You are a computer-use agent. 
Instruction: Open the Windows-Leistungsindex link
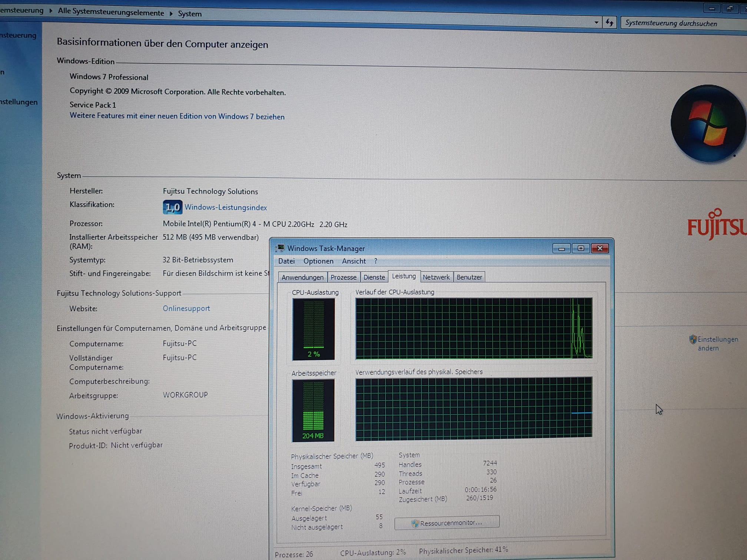point(226,207)
